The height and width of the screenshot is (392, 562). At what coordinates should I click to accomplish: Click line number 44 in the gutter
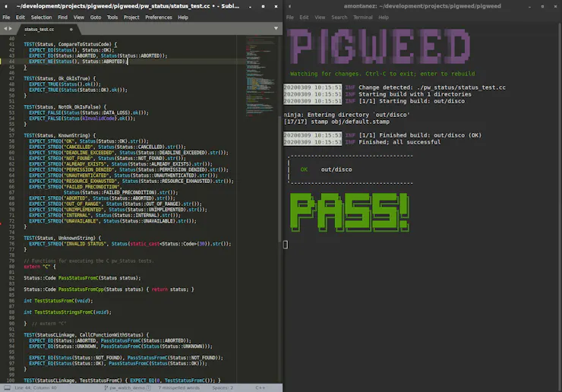pyautogui.click(x=12, y=62)
